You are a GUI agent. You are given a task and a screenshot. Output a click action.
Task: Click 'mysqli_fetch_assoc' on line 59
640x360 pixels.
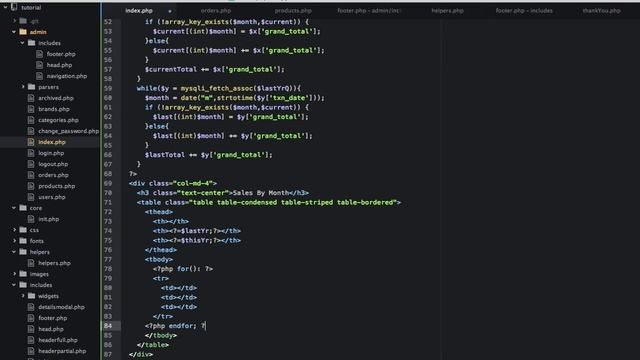[217, 88]
